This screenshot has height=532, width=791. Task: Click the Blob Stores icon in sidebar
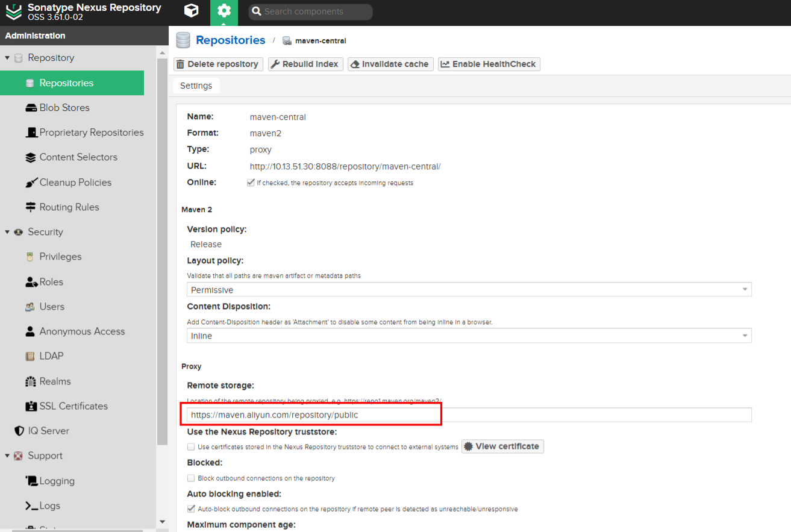(x=31, y=108)
